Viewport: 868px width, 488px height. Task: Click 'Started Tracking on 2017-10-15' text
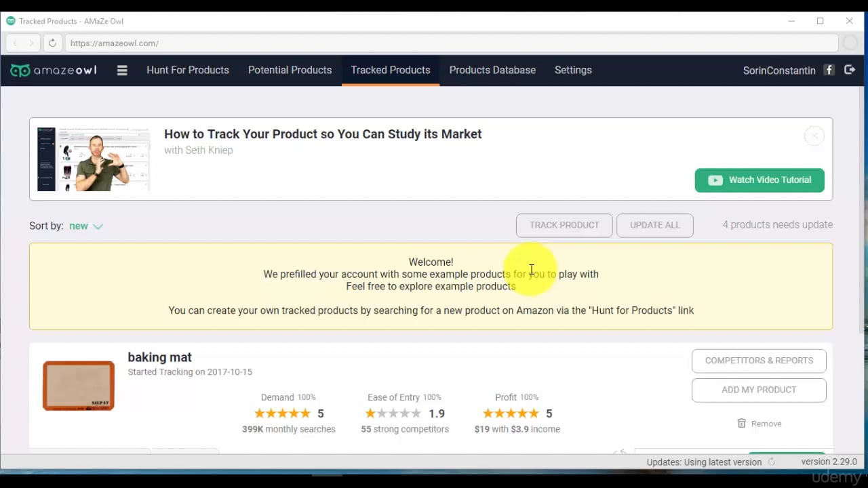[190, 372]
